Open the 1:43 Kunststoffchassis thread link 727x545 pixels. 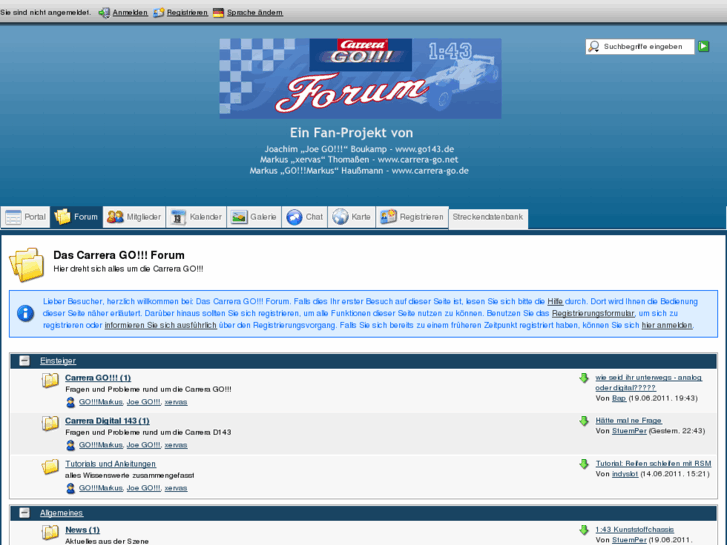[635, 529]
